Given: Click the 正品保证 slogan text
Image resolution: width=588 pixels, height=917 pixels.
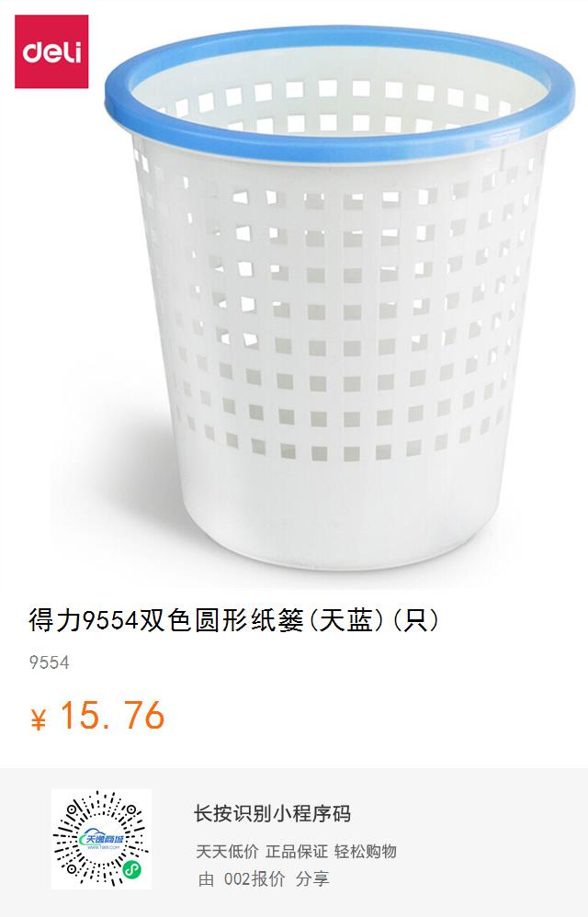Looking at the screenshot, I should point(297,851).
